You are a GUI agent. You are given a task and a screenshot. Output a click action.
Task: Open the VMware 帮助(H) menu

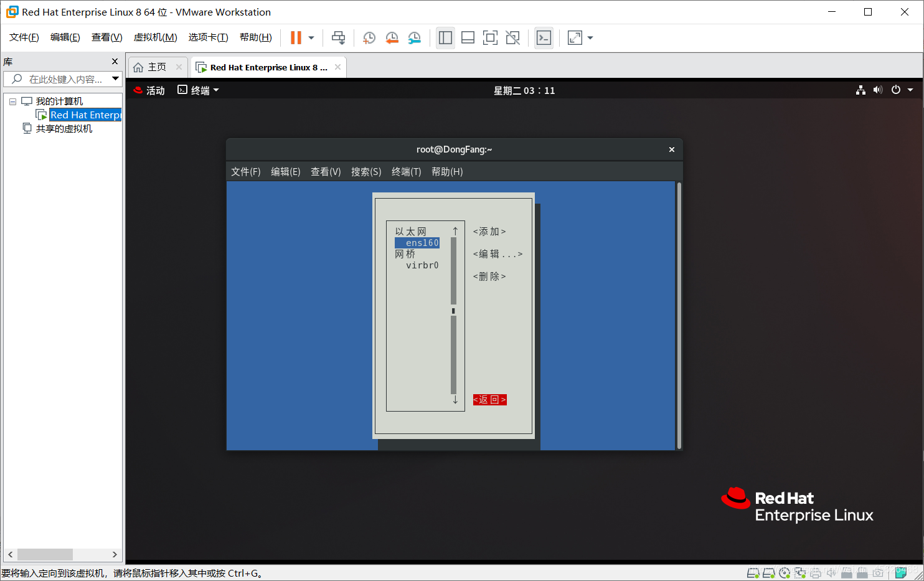point(256,37)
